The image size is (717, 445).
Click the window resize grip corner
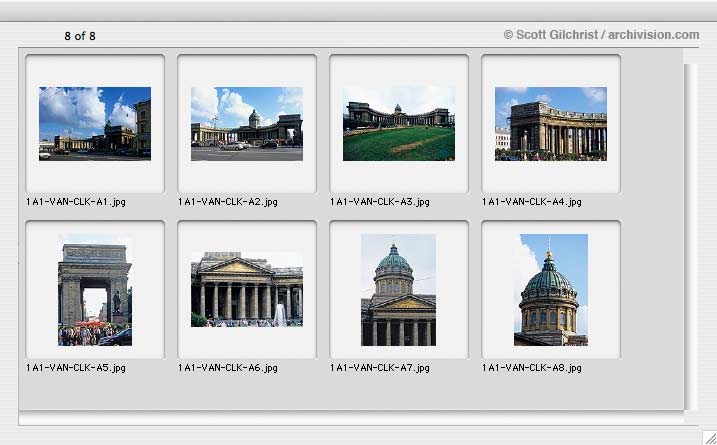click(709, 437)
